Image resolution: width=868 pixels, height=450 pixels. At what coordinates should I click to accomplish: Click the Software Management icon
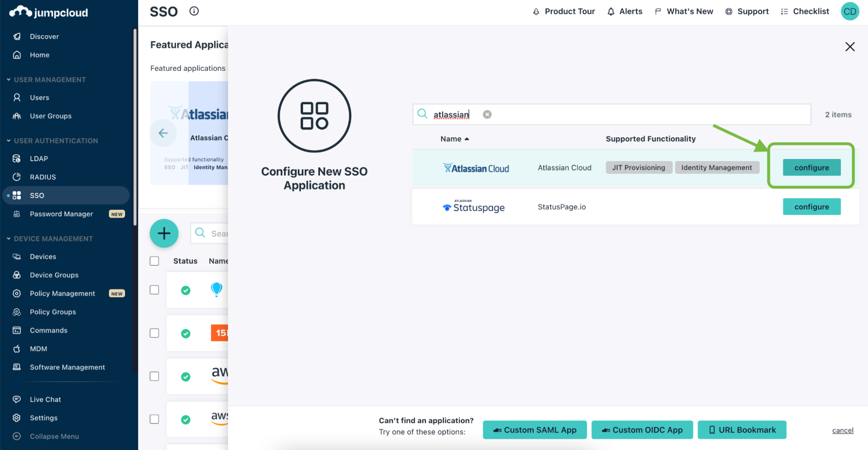coord(17,367)
